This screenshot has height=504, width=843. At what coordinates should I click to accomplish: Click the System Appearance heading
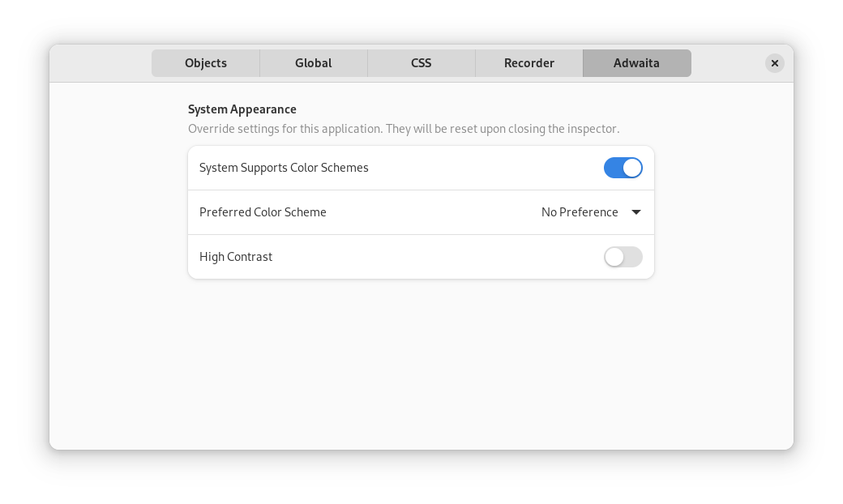[242, 109]
